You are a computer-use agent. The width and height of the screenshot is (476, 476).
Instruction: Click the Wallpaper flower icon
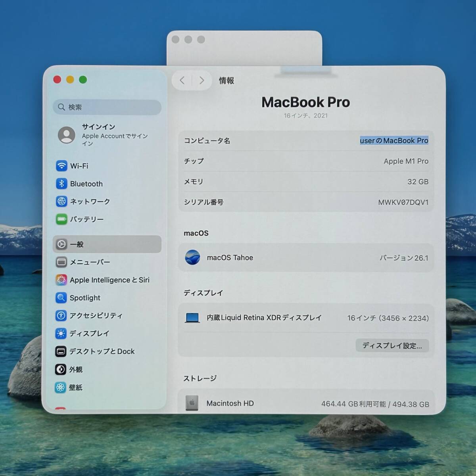coord(61,388)
